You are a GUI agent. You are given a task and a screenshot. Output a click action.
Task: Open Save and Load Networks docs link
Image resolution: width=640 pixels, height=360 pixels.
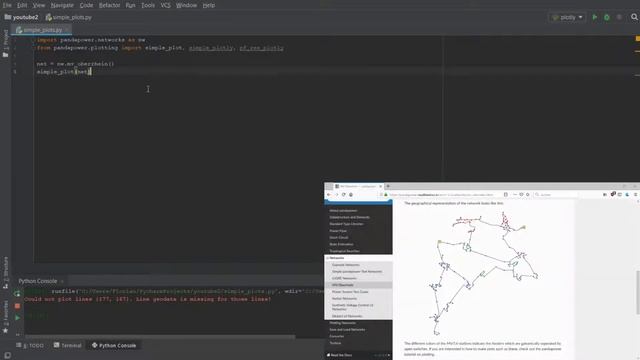[347, 329]
